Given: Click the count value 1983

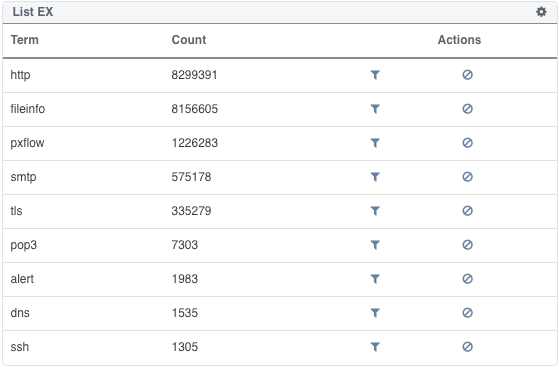Looking at the screenshot, I should coord(185,279).
